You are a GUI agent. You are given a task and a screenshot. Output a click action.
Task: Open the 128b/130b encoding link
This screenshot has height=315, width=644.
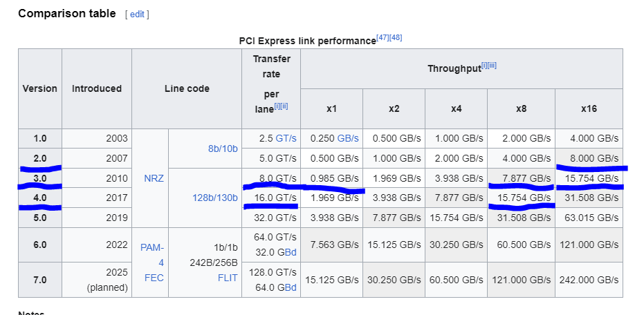[215, 198]
